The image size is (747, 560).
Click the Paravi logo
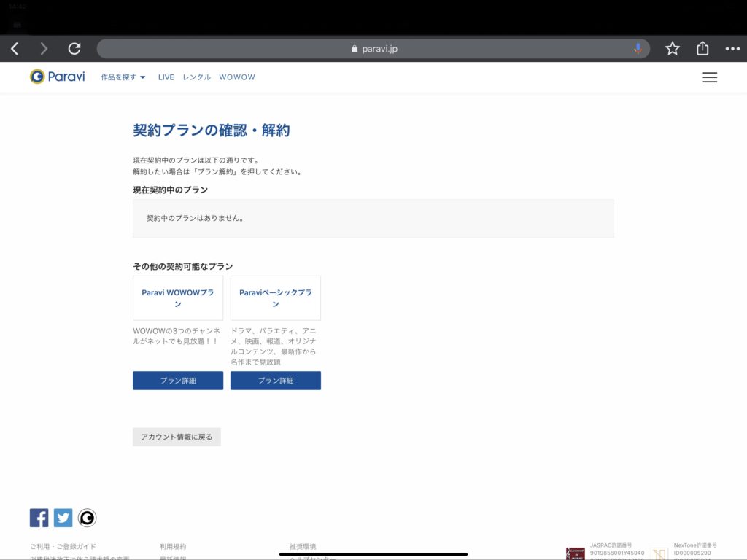[57, 77]
